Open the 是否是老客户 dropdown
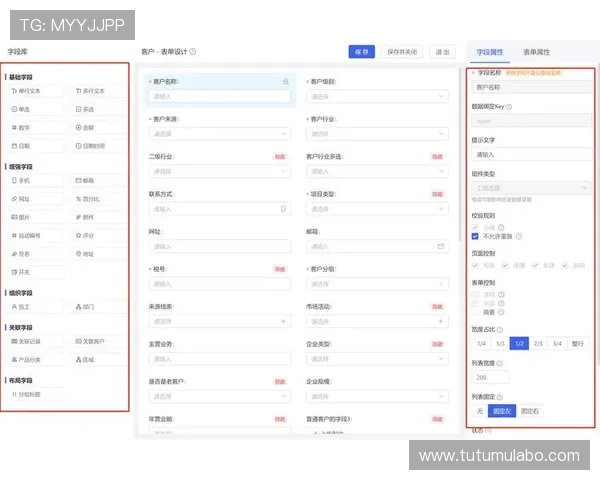The image size is (600, 480). (220, 397)
